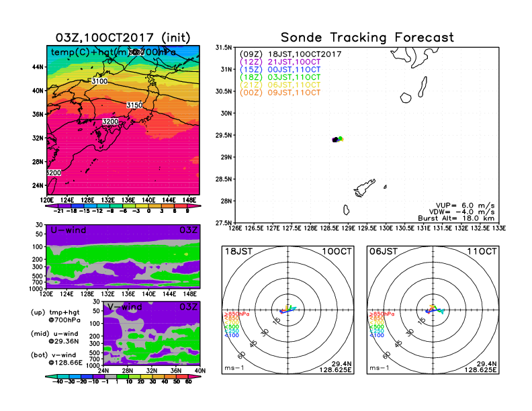Select the "Burst Alt= 18.0 km" text
532x411 pixels.
[456, 218]
